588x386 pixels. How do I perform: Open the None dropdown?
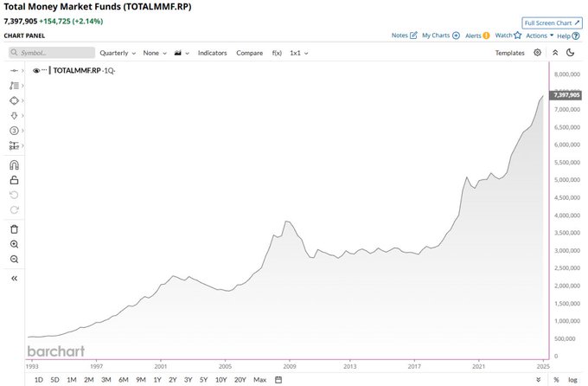[155, 53]
